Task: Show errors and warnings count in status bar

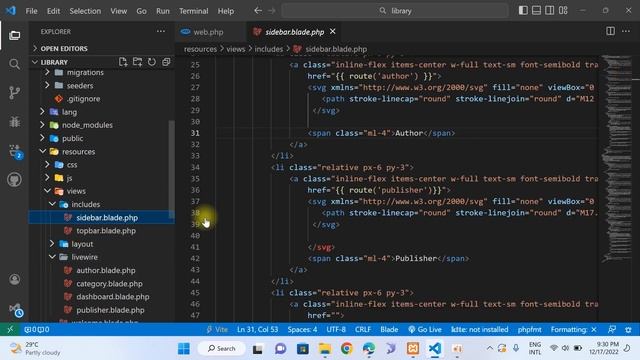Action: point(37,329)
